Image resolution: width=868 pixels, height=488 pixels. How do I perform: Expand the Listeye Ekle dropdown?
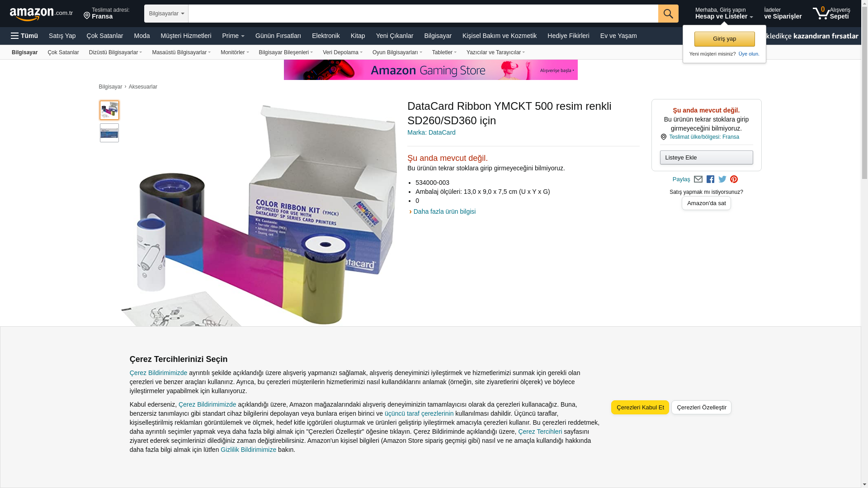tap(706, 157)
